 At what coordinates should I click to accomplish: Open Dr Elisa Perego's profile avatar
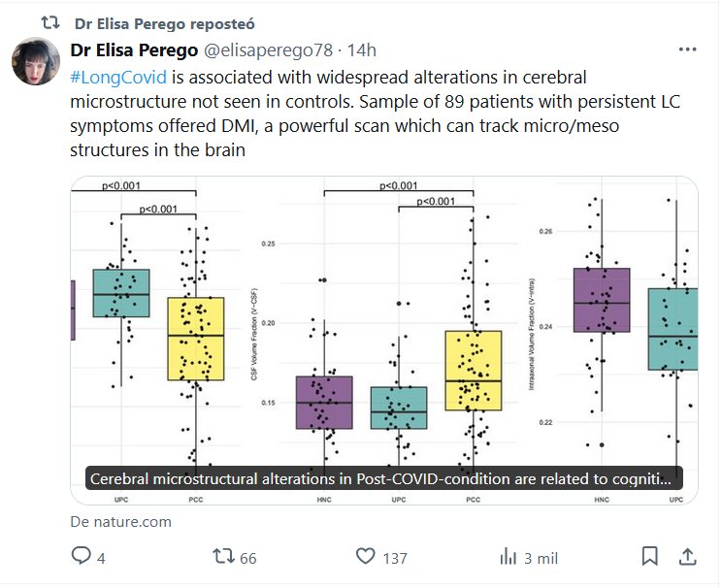coord(37,62)
